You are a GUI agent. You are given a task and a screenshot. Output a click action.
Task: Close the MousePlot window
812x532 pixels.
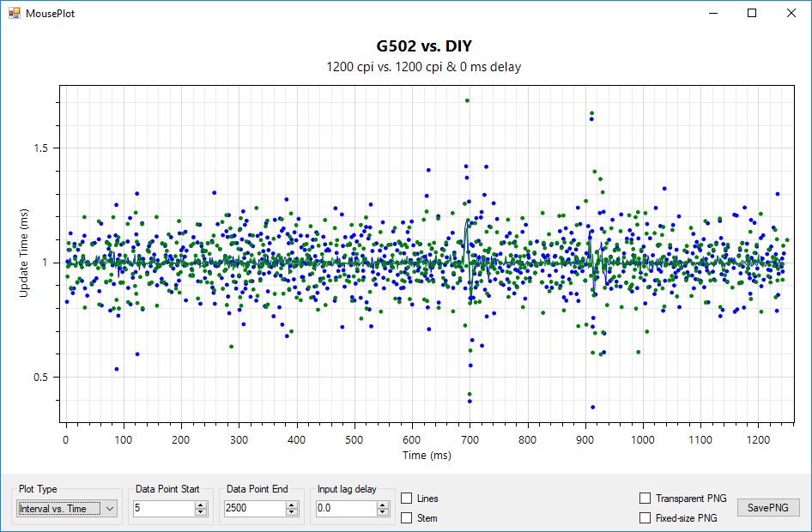point(791,14)
